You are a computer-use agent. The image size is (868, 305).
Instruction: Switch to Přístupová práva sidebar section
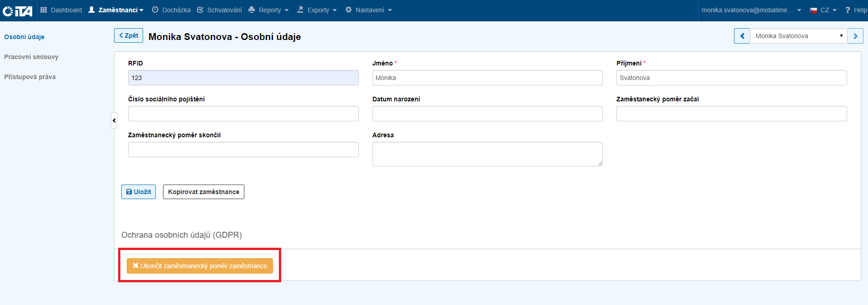[30, 77]
